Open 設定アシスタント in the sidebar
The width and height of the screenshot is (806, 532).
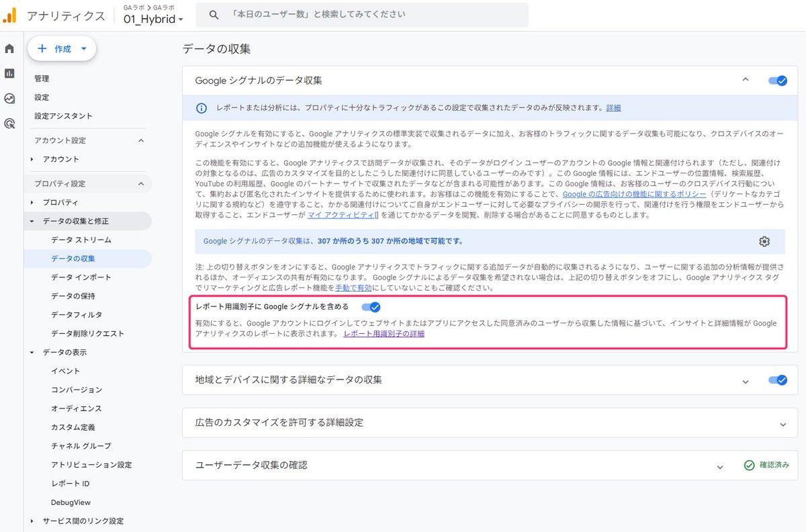pos(63,116)
